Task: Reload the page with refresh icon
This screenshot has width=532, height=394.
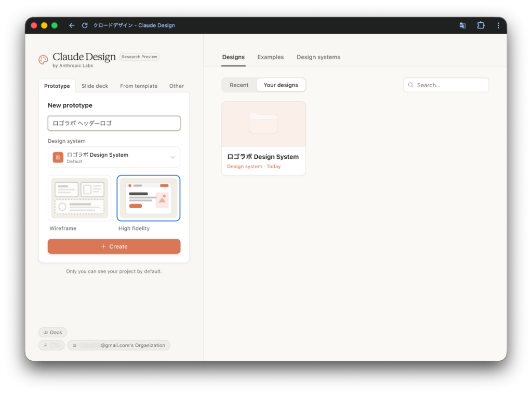Action: 85,25
